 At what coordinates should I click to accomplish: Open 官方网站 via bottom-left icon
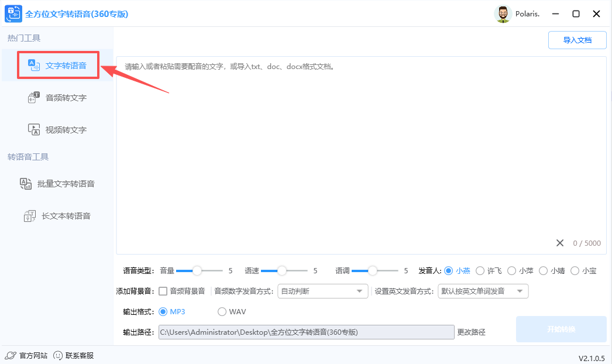pyautogui.click(x=26, y=354)
